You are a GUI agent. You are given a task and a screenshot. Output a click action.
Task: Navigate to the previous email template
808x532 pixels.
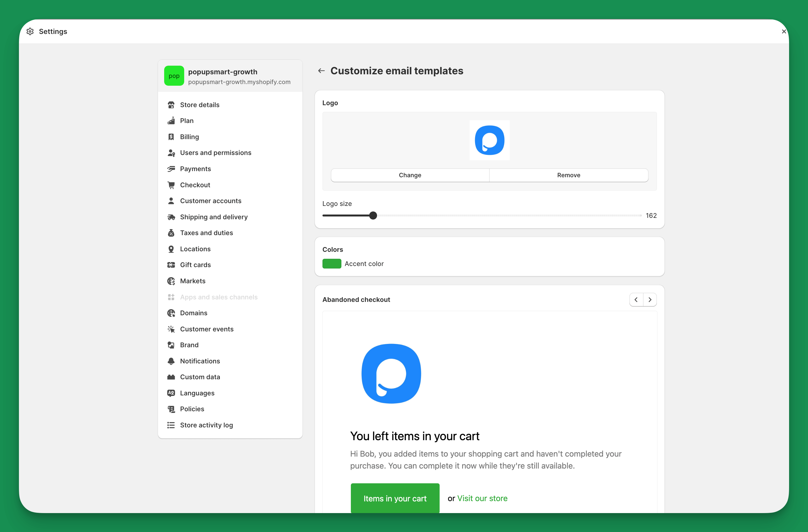(x=636, y=299)
